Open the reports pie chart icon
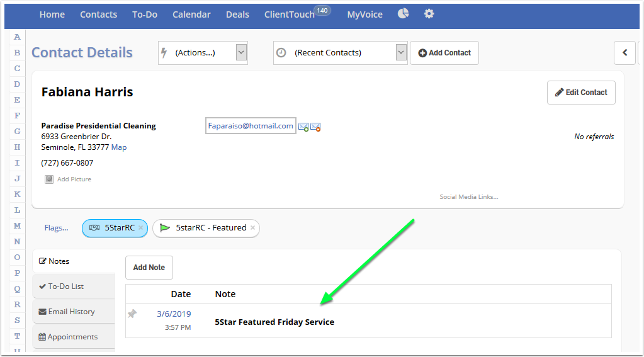The width and height of the screenshot is (644, 357). pyautogui.click(x=404, y=14)
